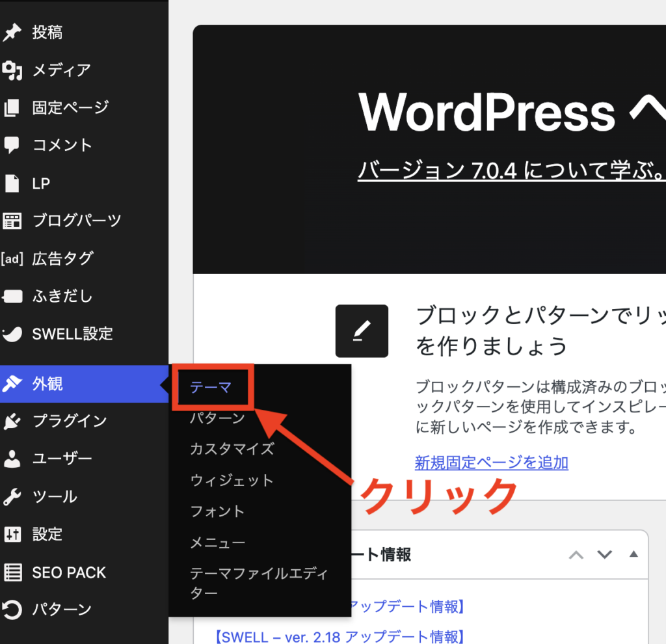This screenshot has width=666, height=644.
Task: Select the 外観 menu
Action: [x=84, y=384]
